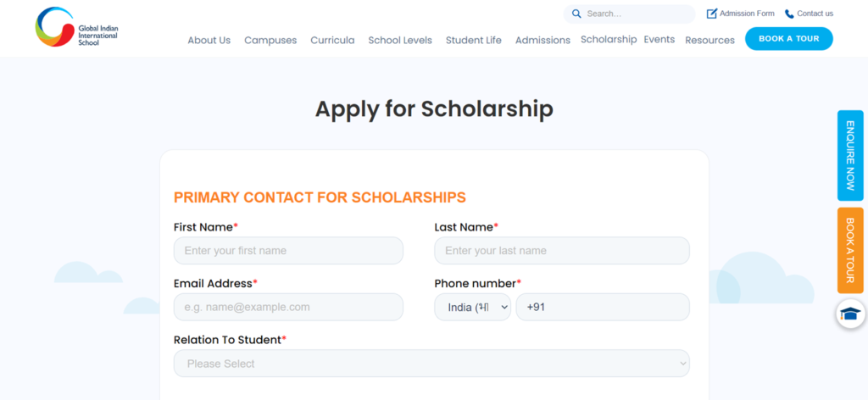Click the magnifying glass search icon

[576, 14]
